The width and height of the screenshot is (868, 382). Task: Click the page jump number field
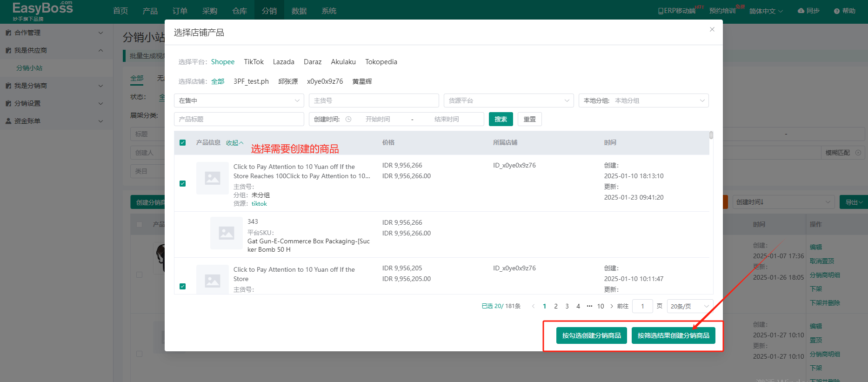[643, 306]
